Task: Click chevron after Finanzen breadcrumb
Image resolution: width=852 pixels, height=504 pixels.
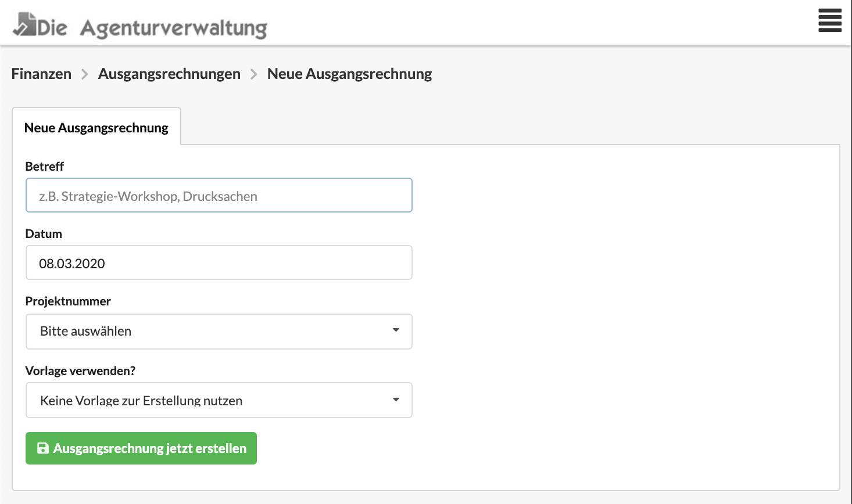Action: coord(85,74)
